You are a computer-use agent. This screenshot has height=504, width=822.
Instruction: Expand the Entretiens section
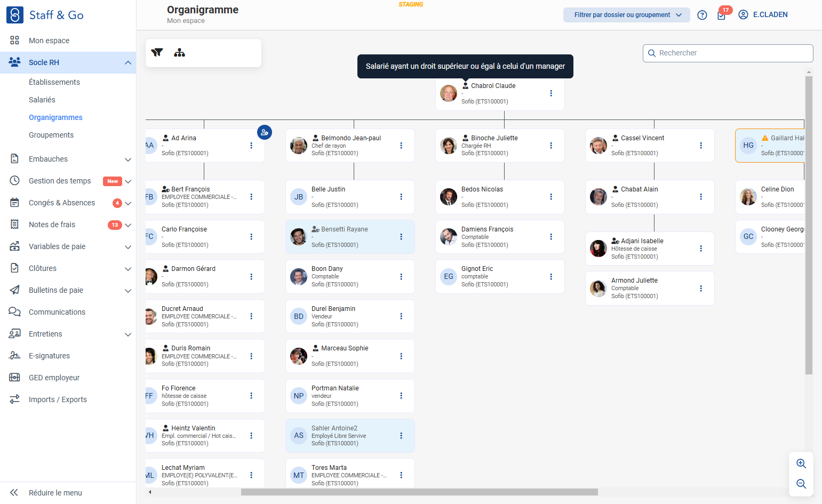pyautogui.click(x=128, y=334)
